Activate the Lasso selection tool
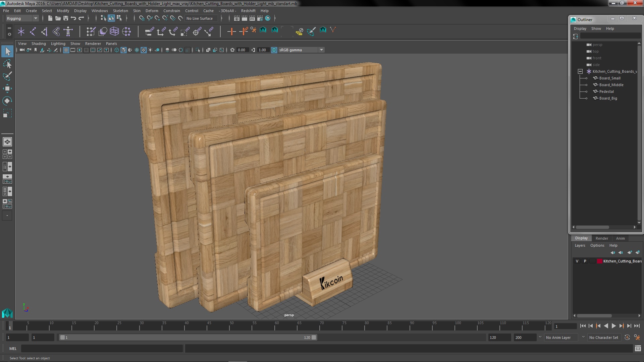This screenshot has width=644, height=362. [7, 64]
